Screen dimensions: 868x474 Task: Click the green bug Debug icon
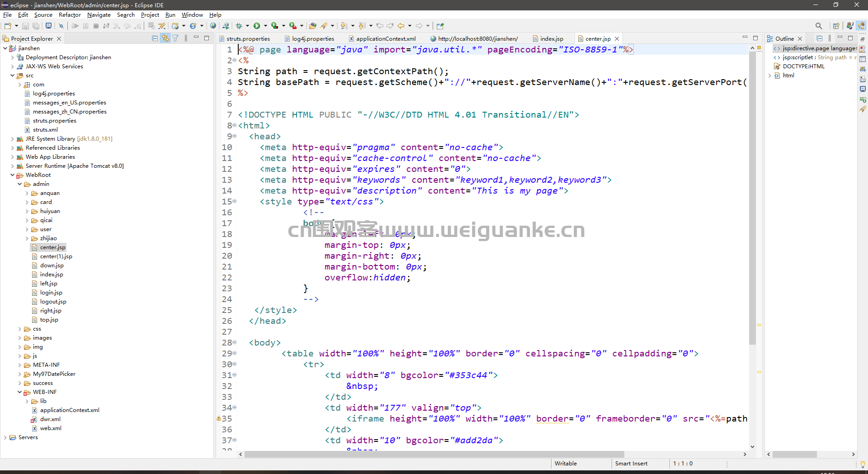click(239, 26)
